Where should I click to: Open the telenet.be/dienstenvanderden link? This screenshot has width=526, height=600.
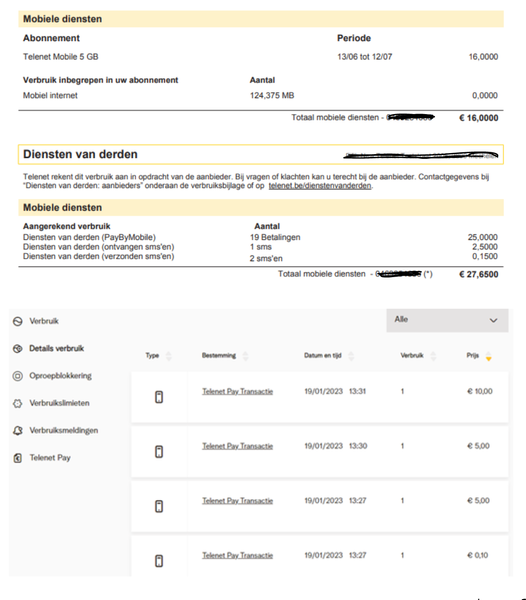coord(320,186)
